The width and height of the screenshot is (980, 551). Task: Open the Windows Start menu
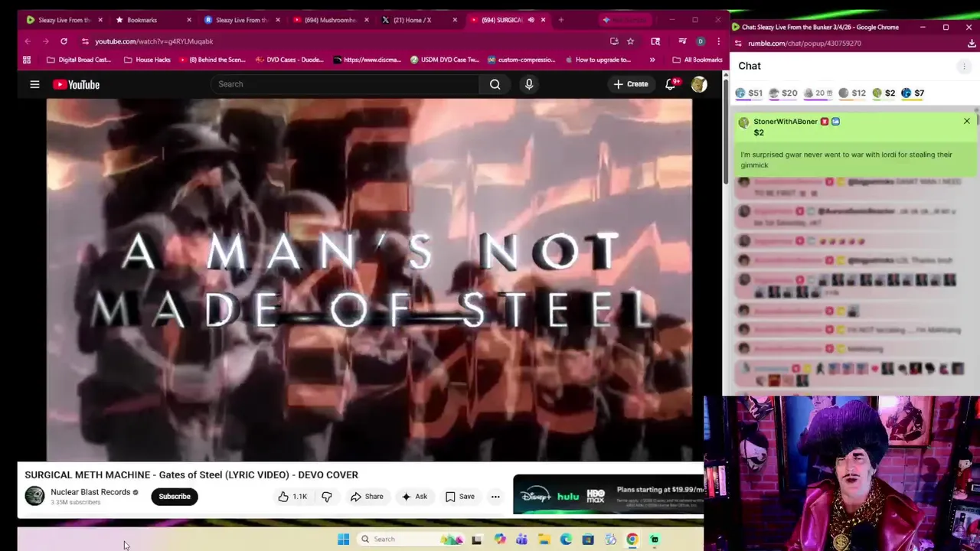coord(343,540)
